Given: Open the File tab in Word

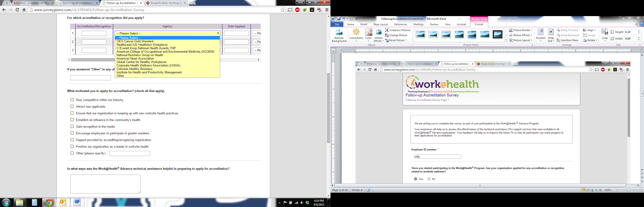Looking at the screenshot, I should pos(337,24).
